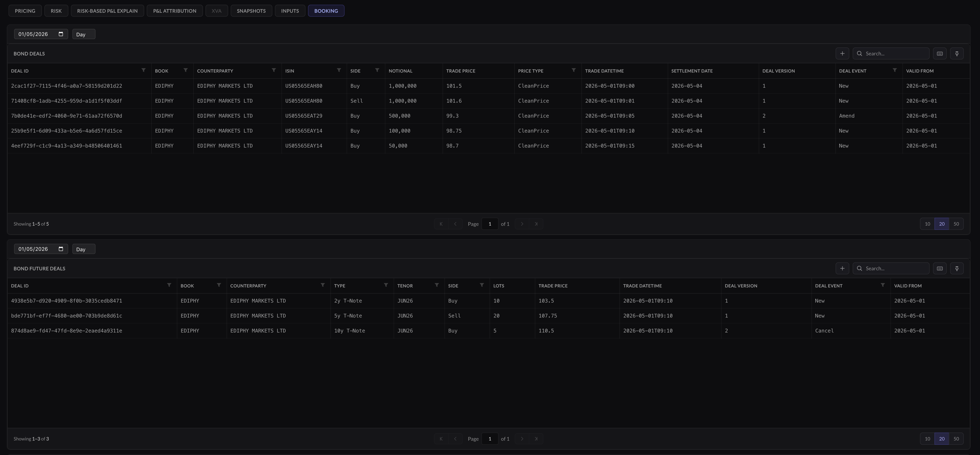Filter Bond Future COUNTERPARTY column
Screen dimensions: 980x455
[323, 285]
